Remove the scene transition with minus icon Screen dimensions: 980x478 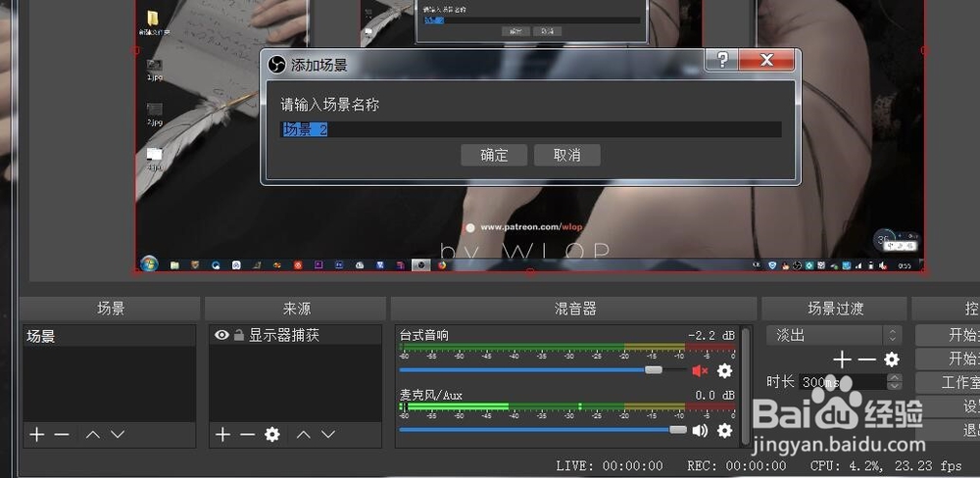tap(866, 359)
